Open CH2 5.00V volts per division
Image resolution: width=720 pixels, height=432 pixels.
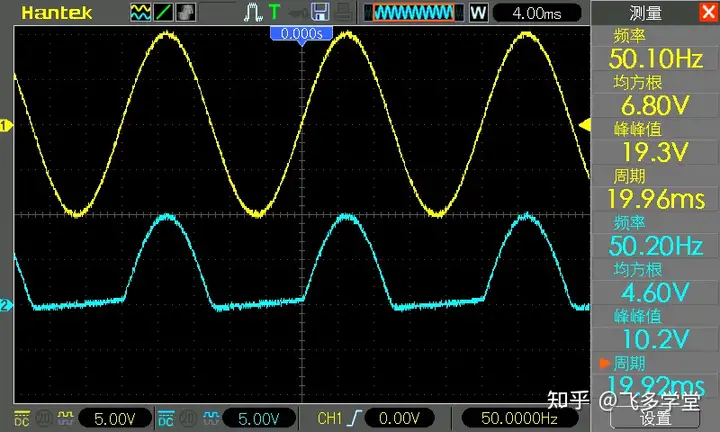pos(259,419)
